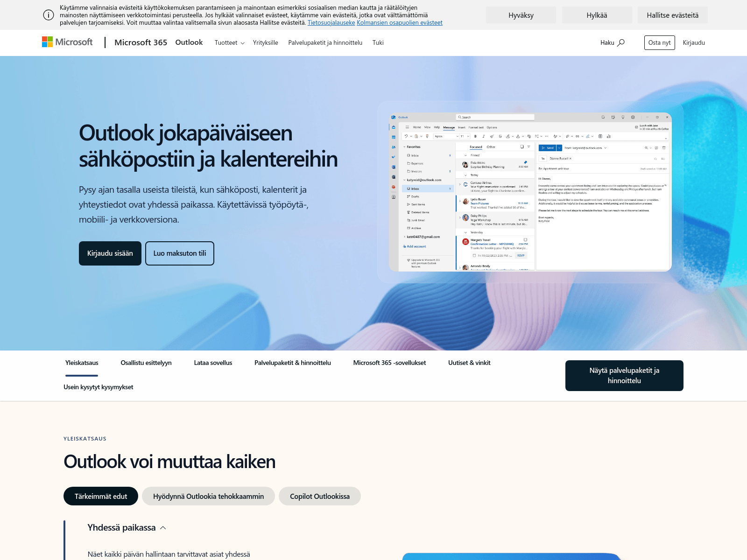
Task: Click the heading Outlook voi muuttaa kaiken
Action: [169, 462]
